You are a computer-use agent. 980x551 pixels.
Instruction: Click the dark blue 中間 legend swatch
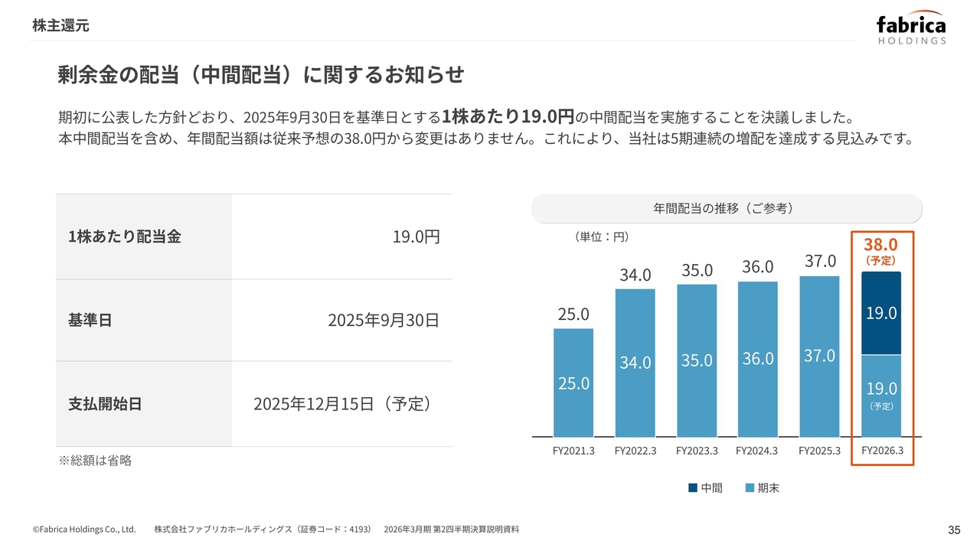point(693,488)
